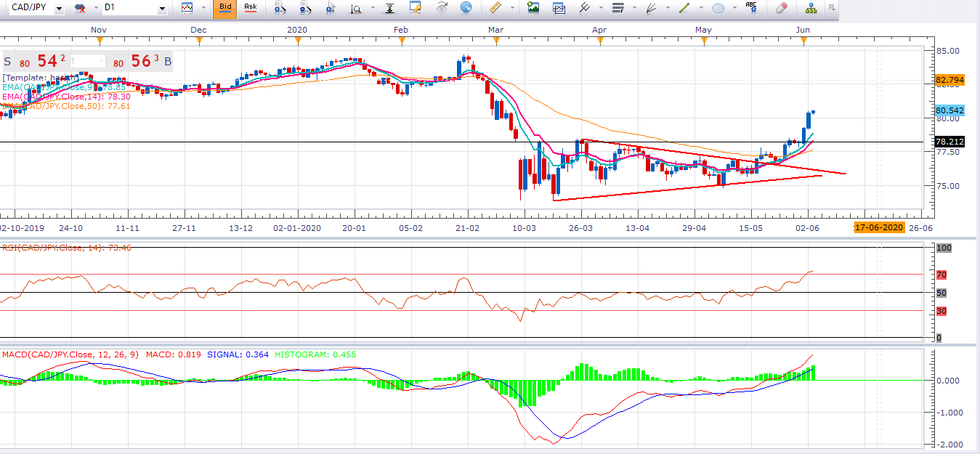Image resolution: width=980 pixels, height=454 pixels.
Task: Click the zoom out magnifier icon
Action: [x=305, y=9]
